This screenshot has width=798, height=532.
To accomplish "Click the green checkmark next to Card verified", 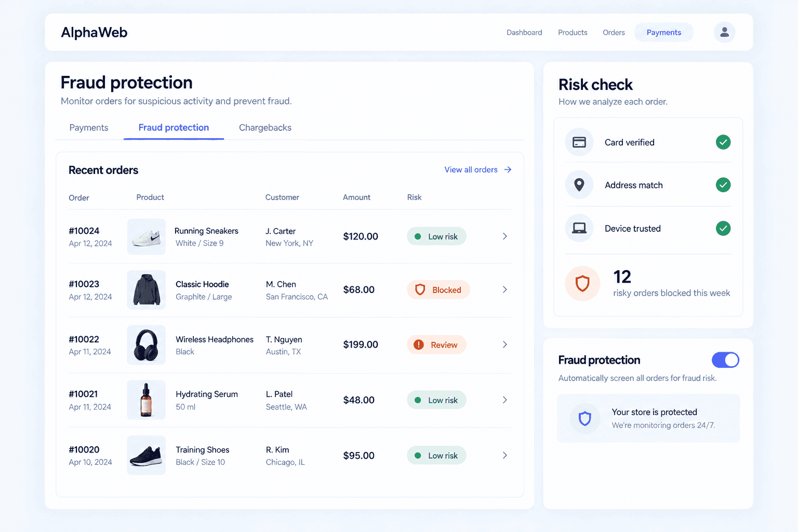I will [x=723, y=142].
